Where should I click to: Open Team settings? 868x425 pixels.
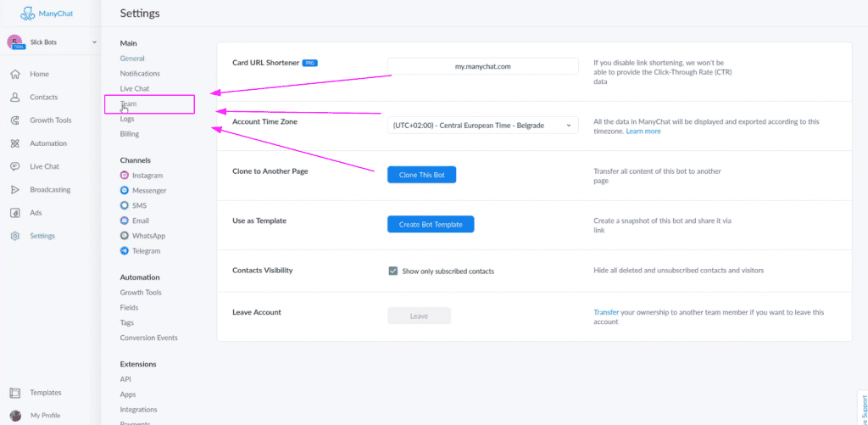129,103
